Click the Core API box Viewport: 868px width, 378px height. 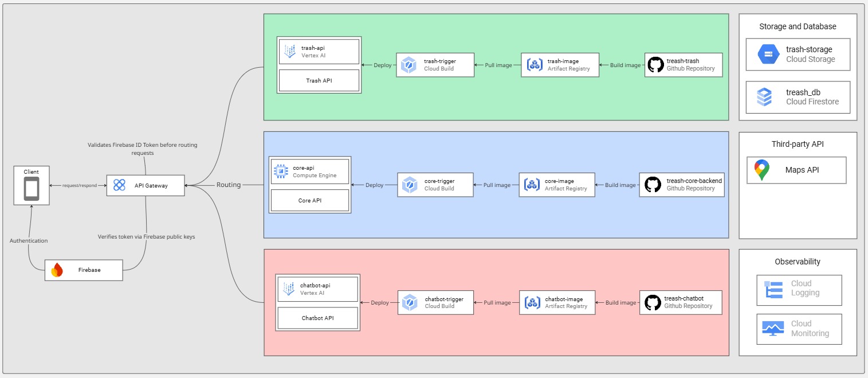click(310, 201)
